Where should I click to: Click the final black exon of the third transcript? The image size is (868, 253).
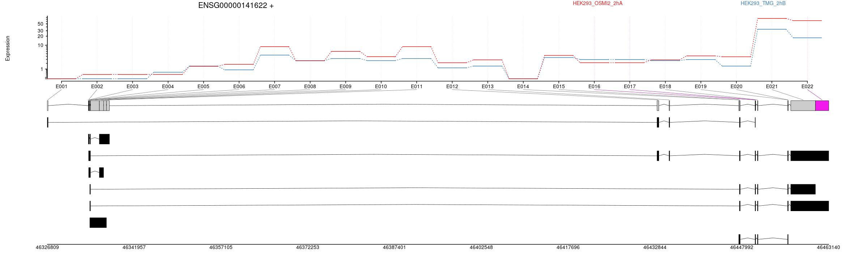tap(809, 156)
